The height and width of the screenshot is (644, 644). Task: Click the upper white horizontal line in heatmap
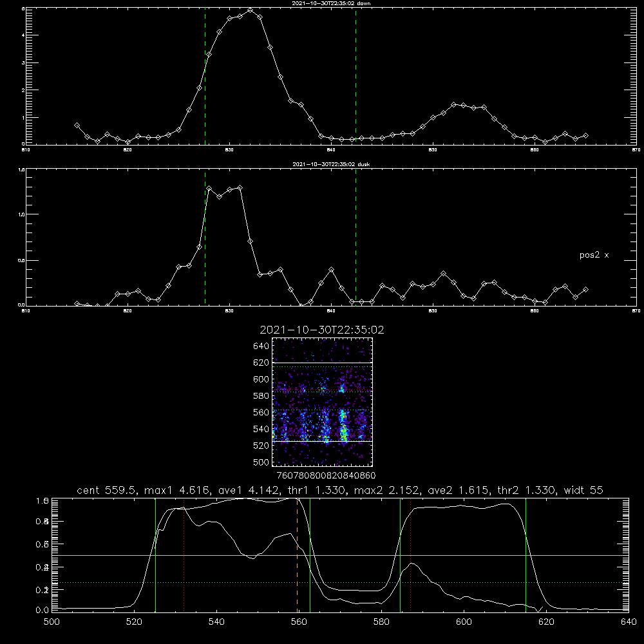pyautogui.click(x=322, y=363)
